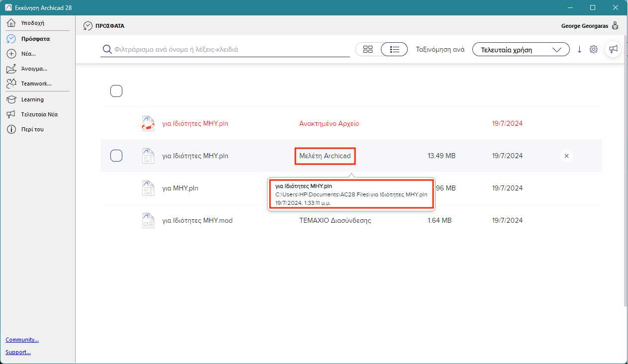Image resolution: width=628 pixels, height=364 pixels.
Task: Open Τελευταία Νέα in the sidebar
Action: point(39,114)
